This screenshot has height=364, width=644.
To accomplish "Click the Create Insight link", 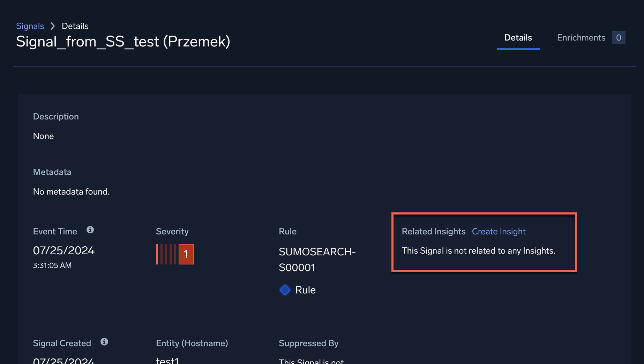I will click(499, 231).
